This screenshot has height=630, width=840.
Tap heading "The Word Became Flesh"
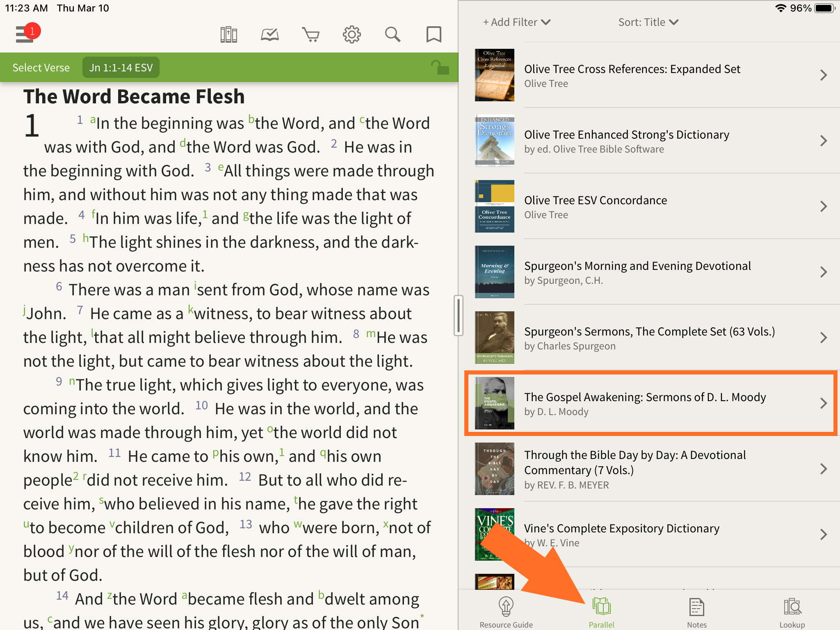(134, 96)
